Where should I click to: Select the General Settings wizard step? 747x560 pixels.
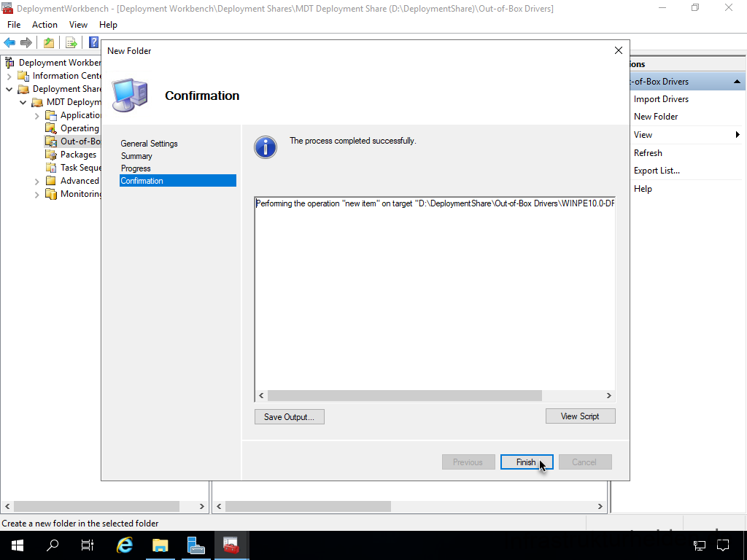click(149, 144)
